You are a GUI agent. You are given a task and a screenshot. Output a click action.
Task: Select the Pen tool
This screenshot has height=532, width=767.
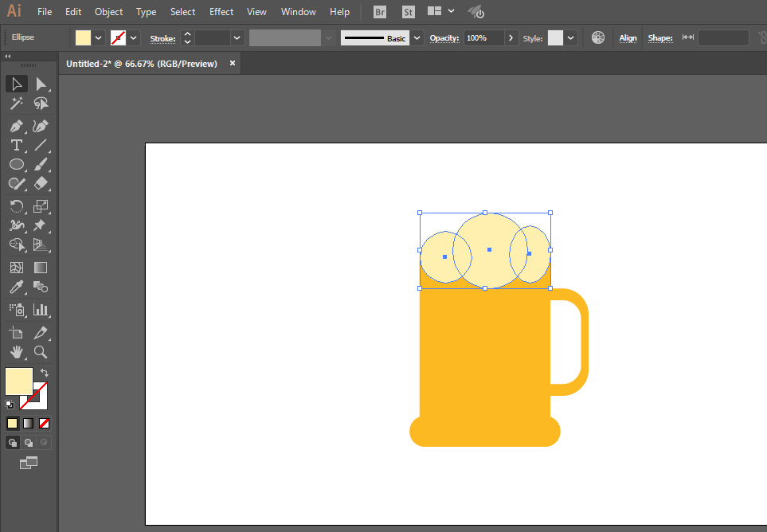coord(16,126)
